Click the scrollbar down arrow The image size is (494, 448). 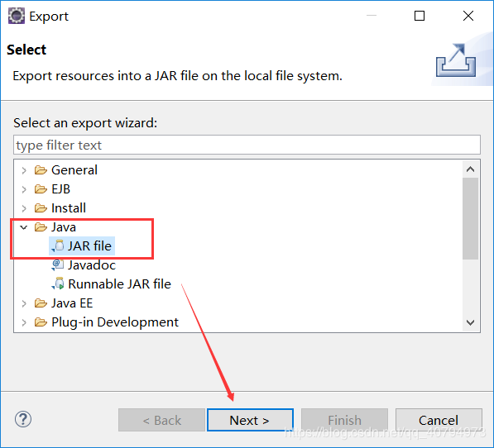[x=470, y=323]
